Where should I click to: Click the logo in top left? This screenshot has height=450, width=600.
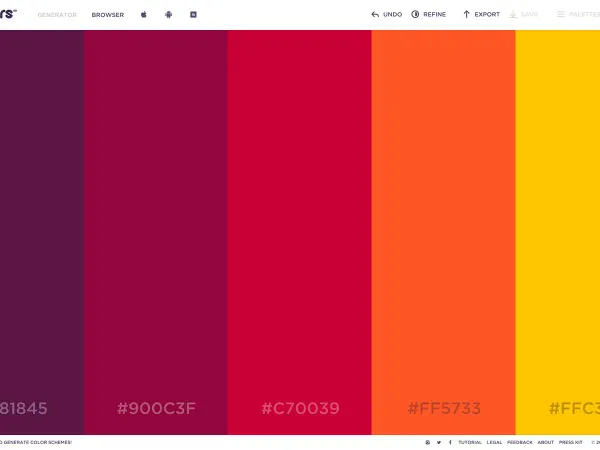click(x=8, y=14)
